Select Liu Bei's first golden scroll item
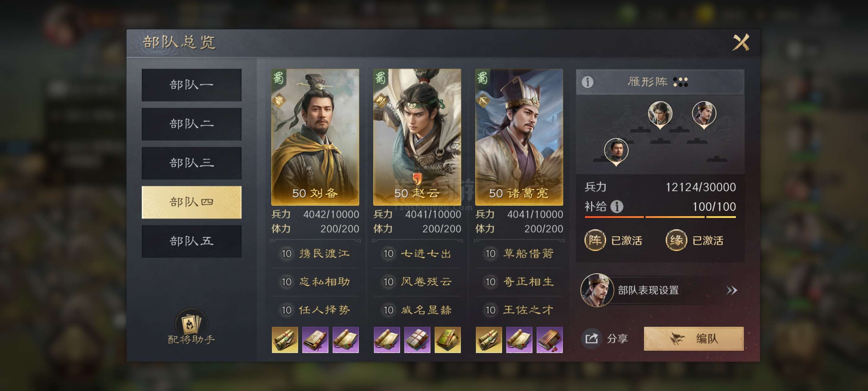This screenshot has height=391, width=868. [x=285, y=340]
